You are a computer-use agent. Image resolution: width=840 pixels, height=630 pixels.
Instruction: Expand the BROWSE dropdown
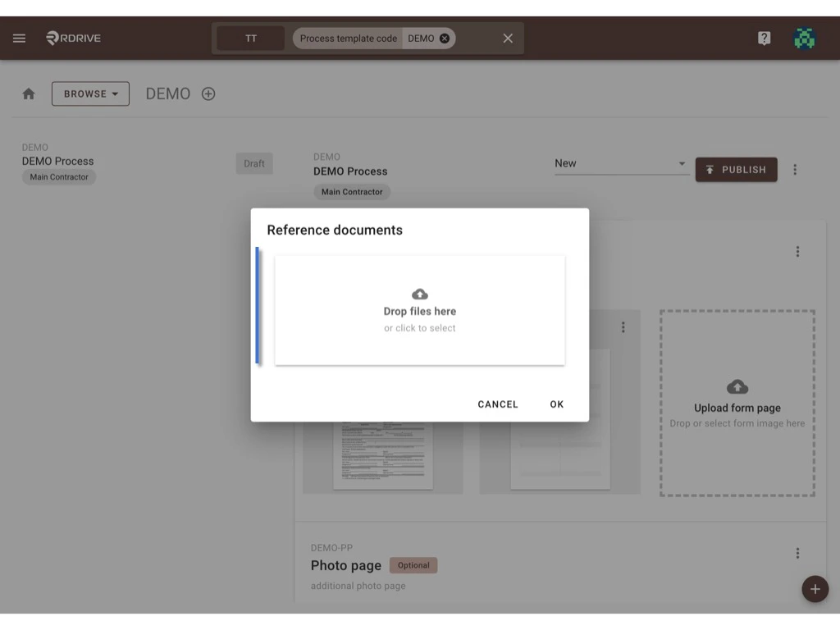[90, 93]
